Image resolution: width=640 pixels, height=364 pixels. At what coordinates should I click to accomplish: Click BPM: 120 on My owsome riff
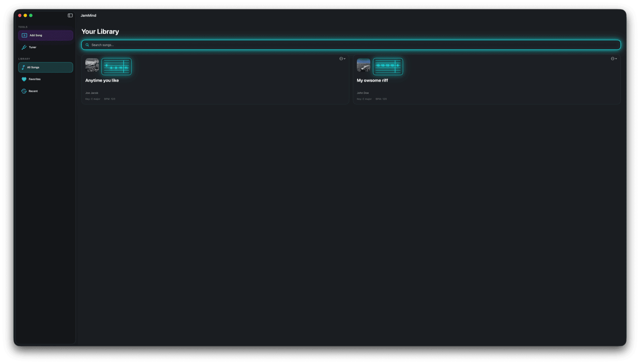click(x=381, y=99)
